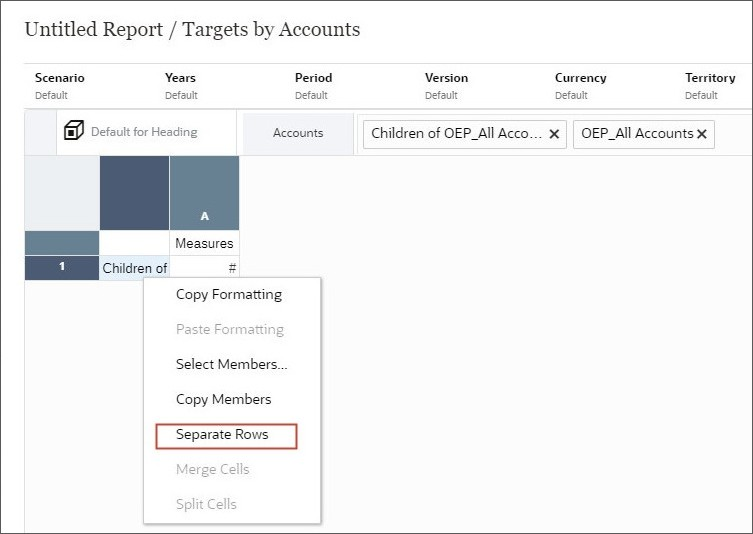Open the Period dimension selector

(313, 86)
